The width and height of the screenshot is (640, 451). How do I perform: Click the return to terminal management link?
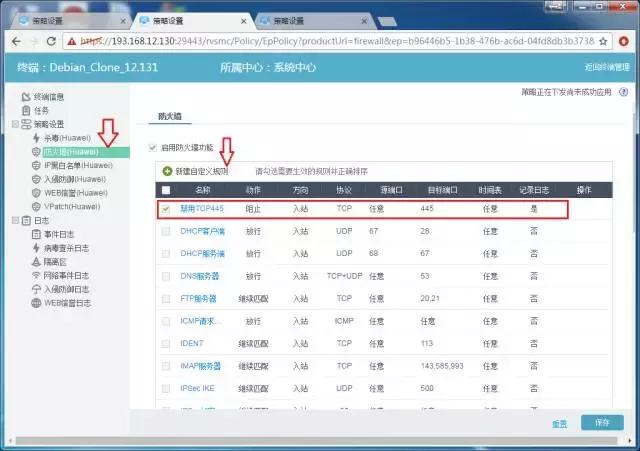(607, 67)
